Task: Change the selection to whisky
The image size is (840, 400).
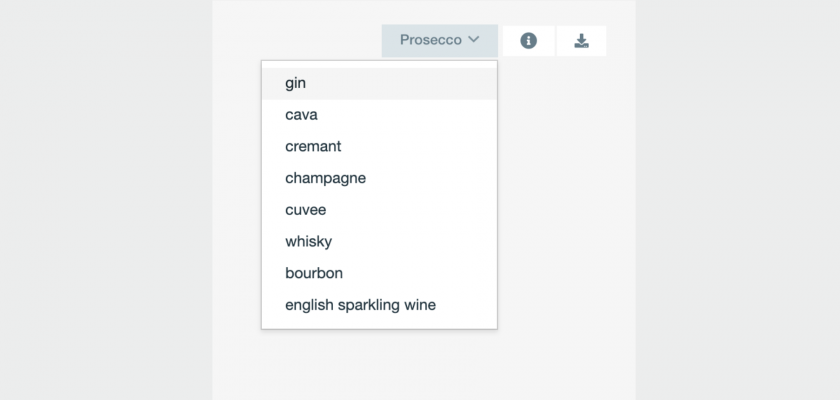Action: pos(308,241)
